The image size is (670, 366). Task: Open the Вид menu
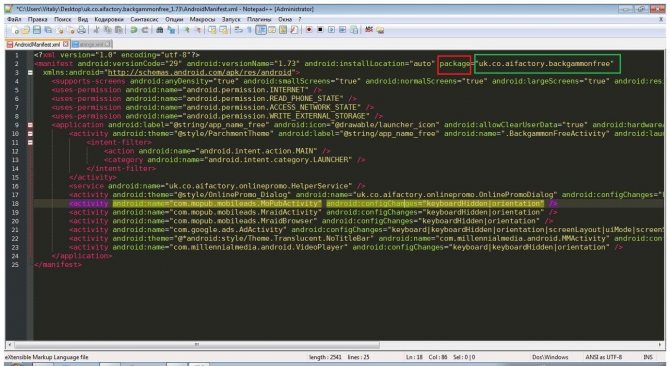pyautogui.click(x=82, y=19)
